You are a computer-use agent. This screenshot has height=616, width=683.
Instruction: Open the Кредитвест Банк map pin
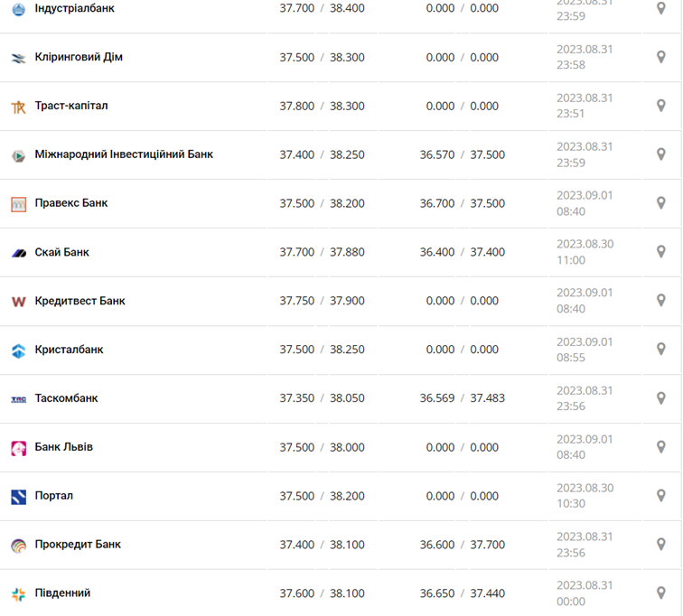pyautogui.click(x=660, y=301)
